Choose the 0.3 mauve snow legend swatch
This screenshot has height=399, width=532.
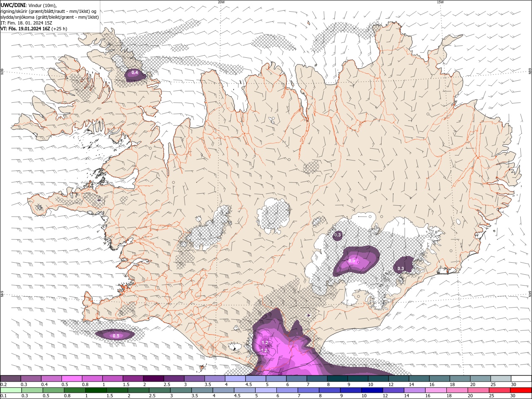(31, 379)
